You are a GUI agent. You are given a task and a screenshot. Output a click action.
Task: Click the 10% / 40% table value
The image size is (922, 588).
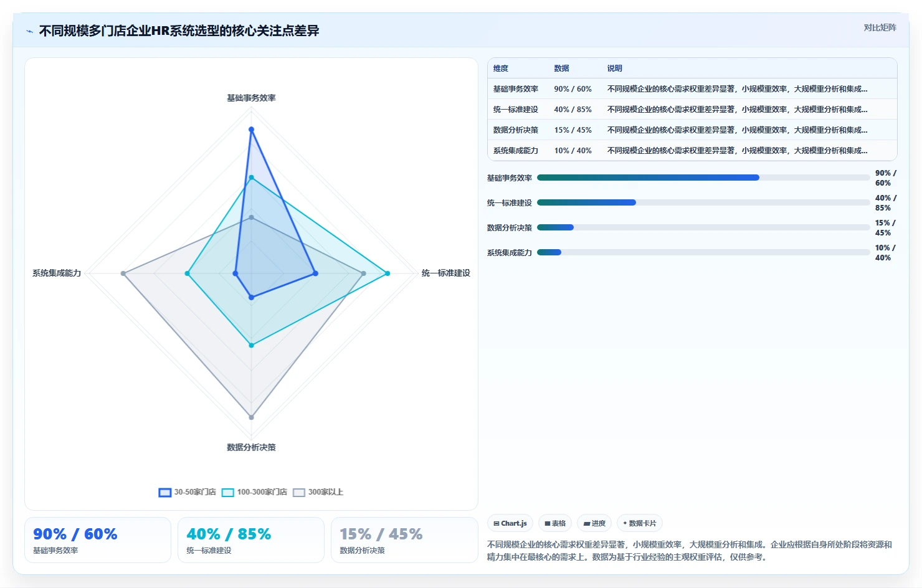pos(573,151)
